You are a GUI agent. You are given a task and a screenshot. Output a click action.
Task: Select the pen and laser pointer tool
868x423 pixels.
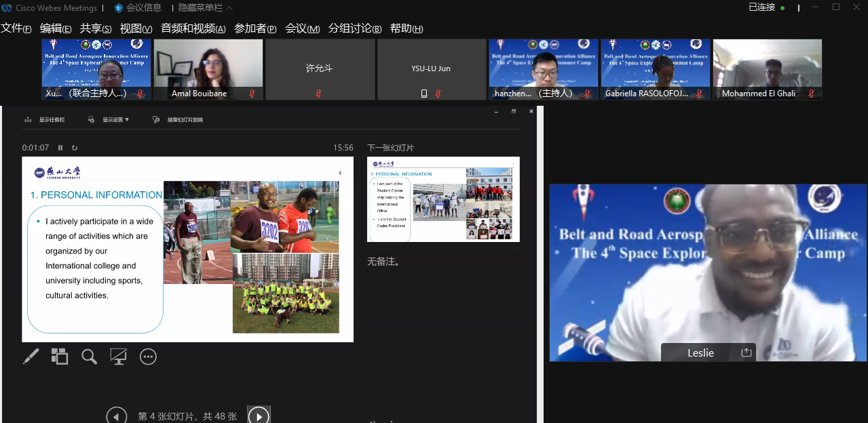click(x=31, y=357)
